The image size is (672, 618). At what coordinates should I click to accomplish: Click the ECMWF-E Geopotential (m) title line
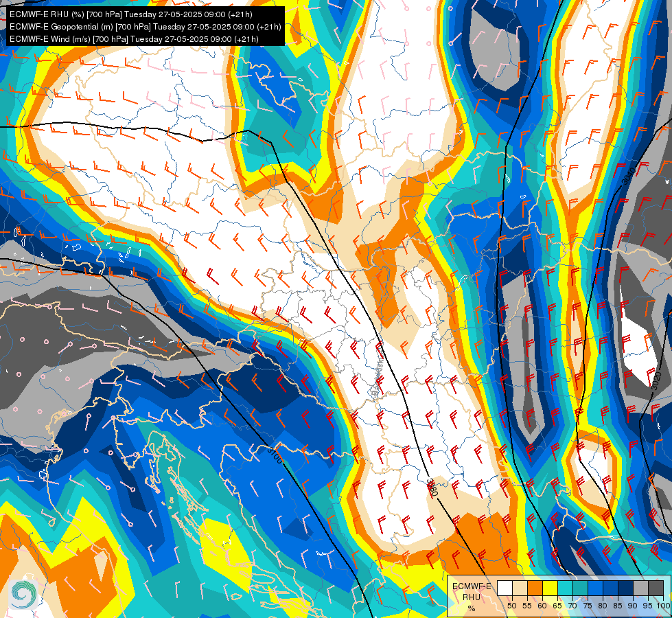(x=146, y=27)
